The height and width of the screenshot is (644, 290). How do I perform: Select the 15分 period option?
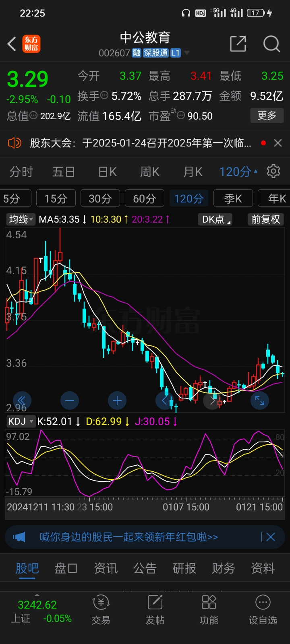pos(56,198)
